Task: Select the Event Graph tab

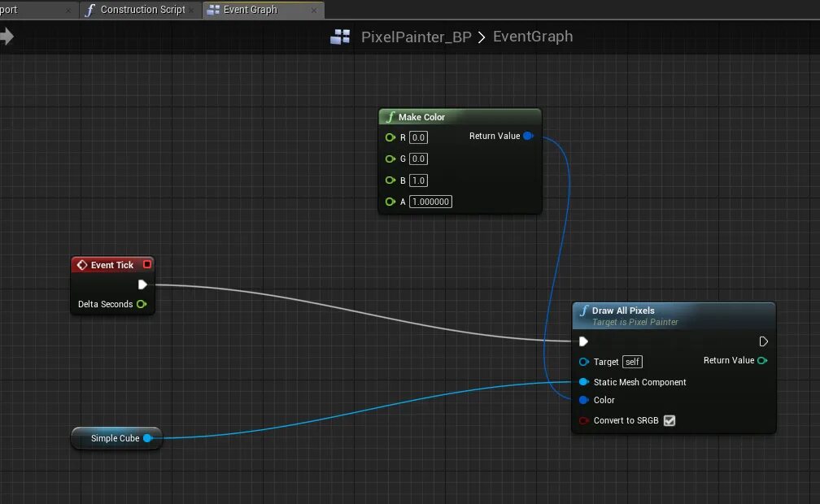Action: coord(263,10)
